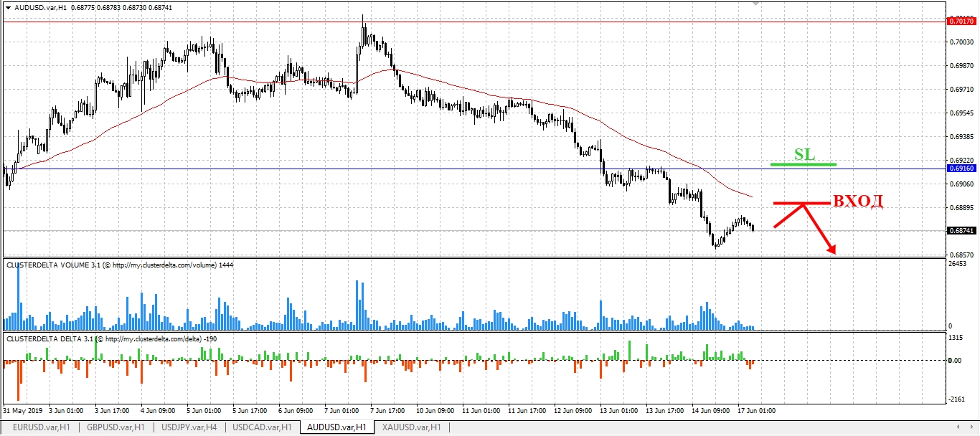
Task: Select the green SL text label
Action: pyautogui.click(x=804, y=154)
